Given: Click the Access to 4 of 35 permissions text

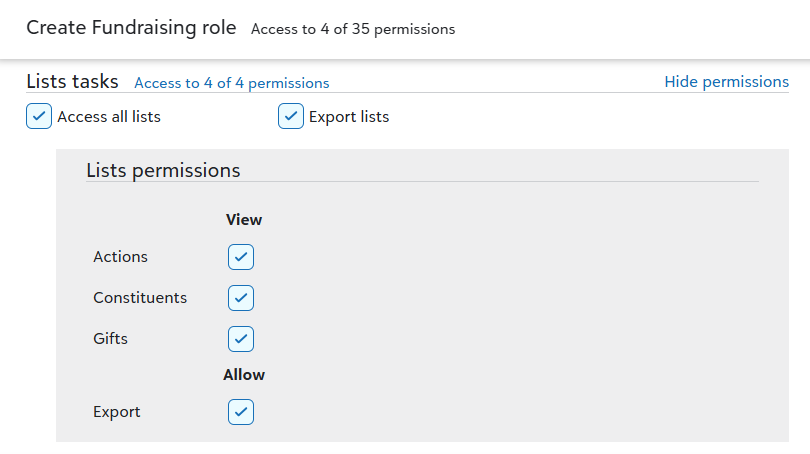Looking at the screenshot, I should pyautogui.click(x=353, y=29).
